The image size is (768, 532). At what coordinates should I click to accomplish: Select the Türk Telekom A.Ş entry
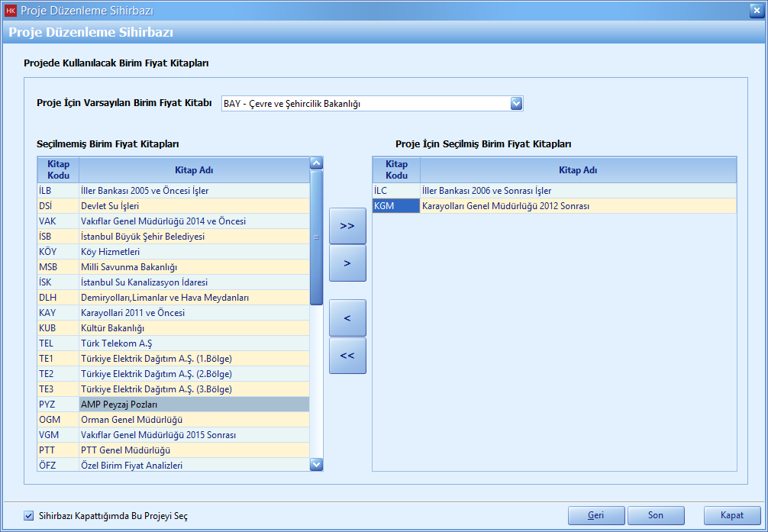(194, 343)
